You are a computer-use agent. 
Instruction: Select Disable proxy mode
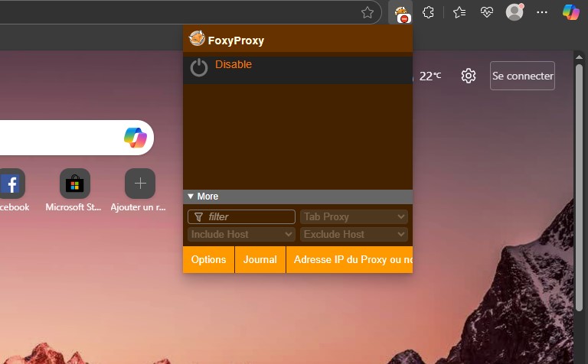298,70
